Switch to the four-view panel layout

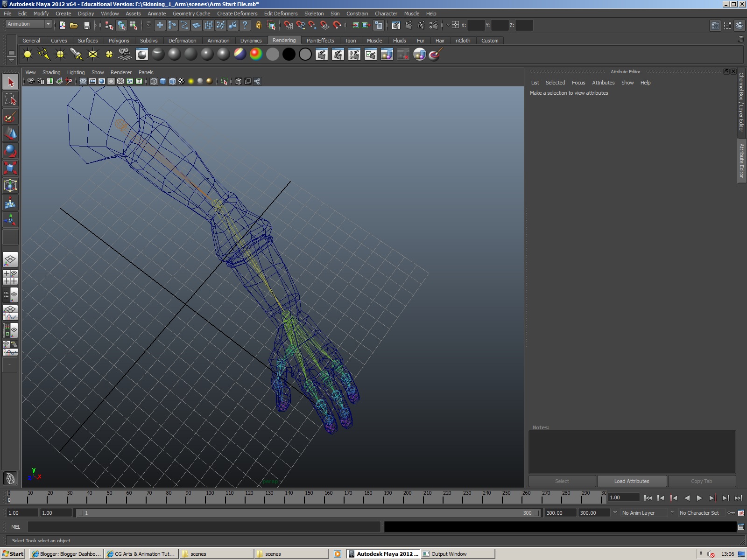click(x=10, y=277)
